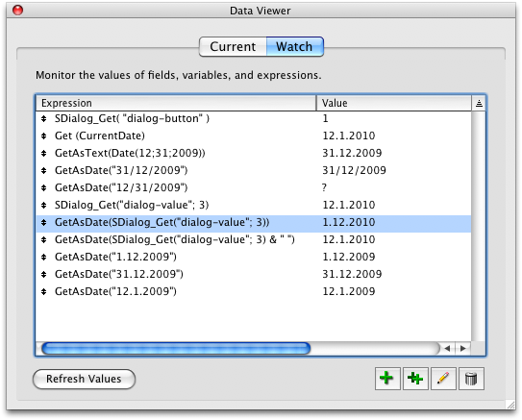Viewport: 522px width, 420px height.
Task: Select the Watch tab
Action: 294,46
